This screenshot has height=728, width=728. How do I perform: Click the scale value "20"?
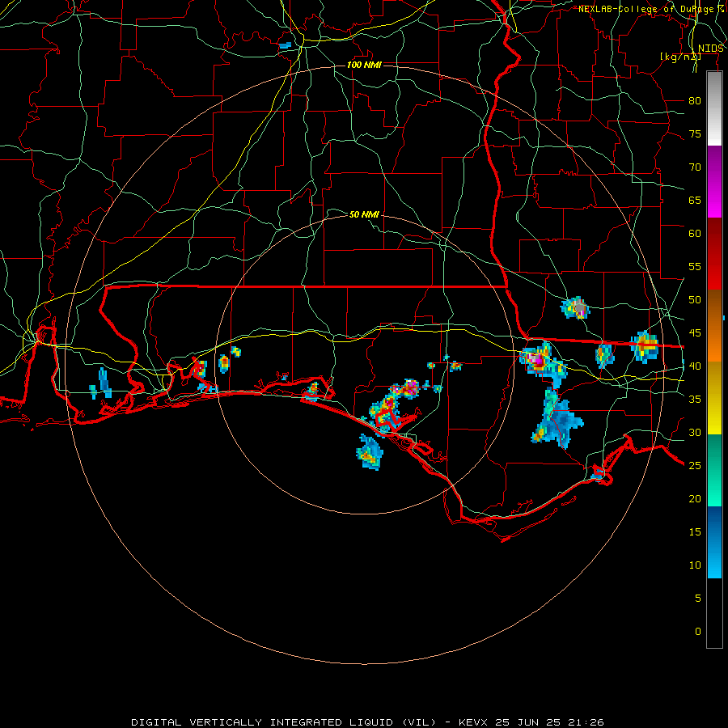pos(695,498)
